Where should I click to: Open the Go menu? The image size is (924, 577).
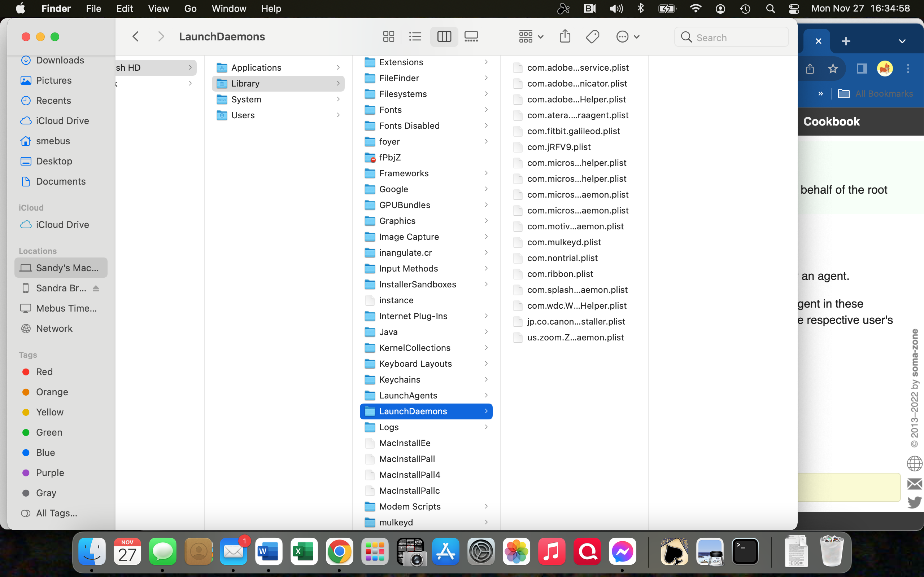pos(190,8)
